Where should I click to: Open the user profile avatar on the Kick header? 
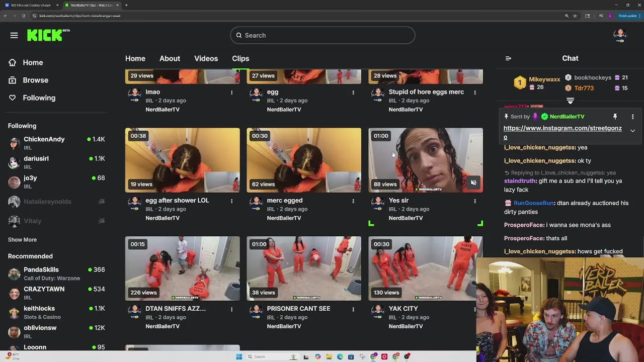click(x=620, y=35)
